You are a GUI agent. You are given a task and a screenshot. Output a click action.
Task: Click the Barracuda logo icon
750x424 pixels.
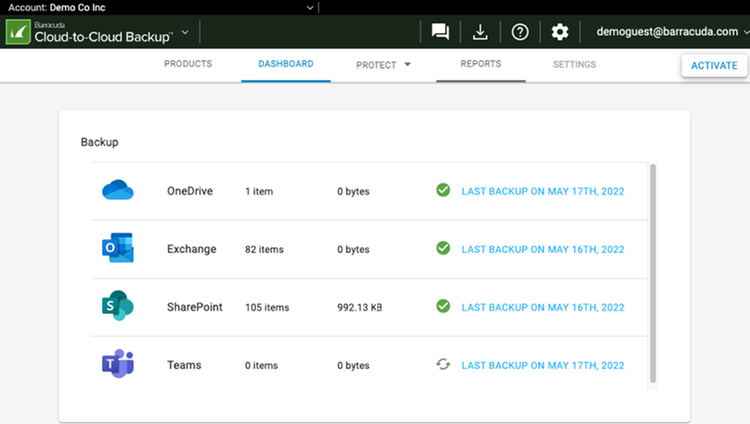click(18, 32)
